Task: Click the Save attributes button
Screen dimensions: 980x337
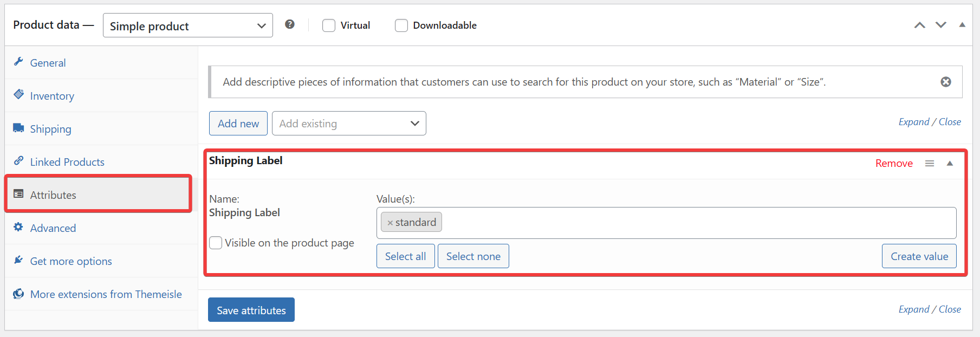Action: click(251, 310)
